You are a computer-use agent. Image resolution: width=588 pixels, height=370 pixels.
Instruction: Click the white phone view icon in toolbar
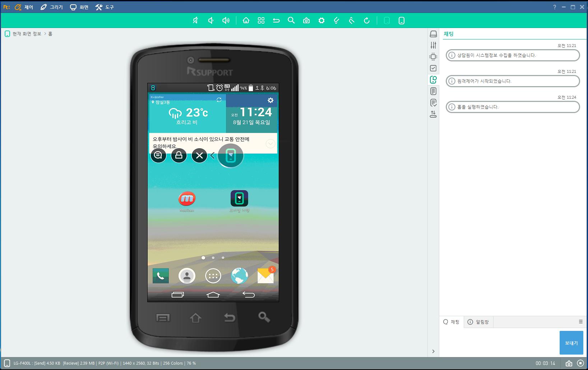click(402, 20)
